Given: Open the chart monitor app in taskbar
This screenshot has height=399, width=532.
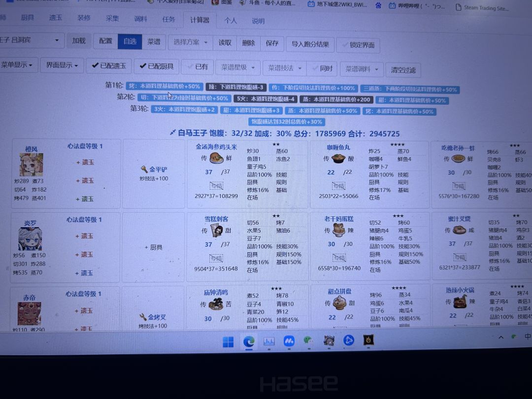Looking at the screenshot, I should pyautogui.click(x=269, y=341).
